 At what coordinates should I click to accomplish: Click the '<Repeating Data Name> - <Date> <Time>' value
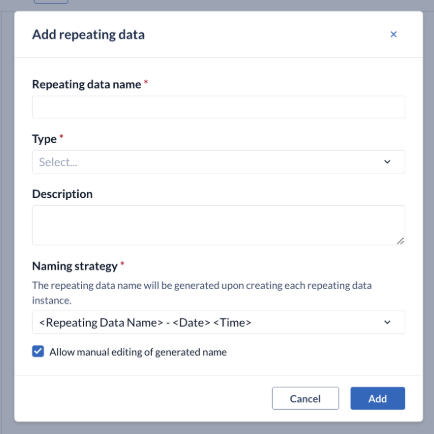(145, 322)
